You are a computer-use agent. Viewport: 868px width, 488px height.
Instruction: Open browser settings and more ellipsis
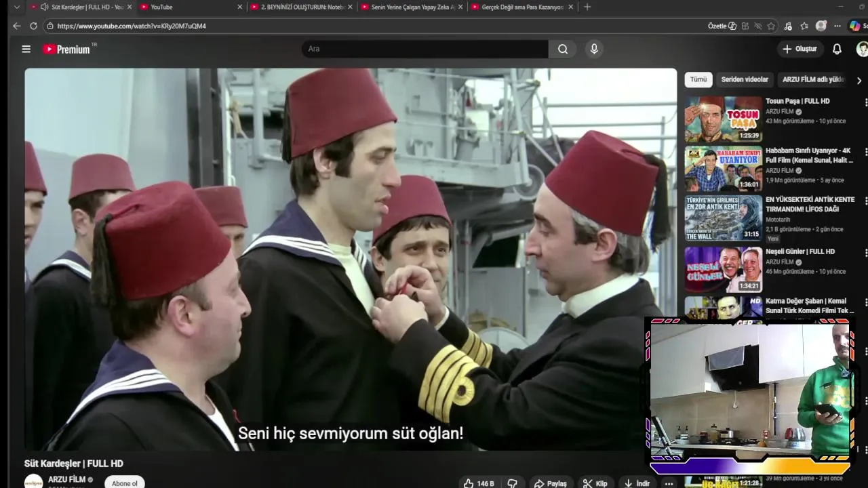point(837,26)
